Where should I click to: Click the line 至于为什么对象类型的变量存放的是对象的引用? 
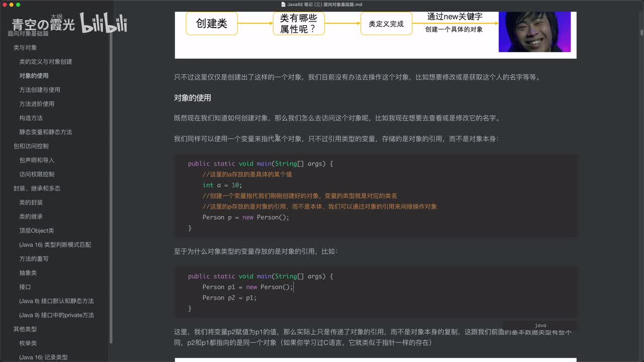pyautogui.click(x=256, y=251)
